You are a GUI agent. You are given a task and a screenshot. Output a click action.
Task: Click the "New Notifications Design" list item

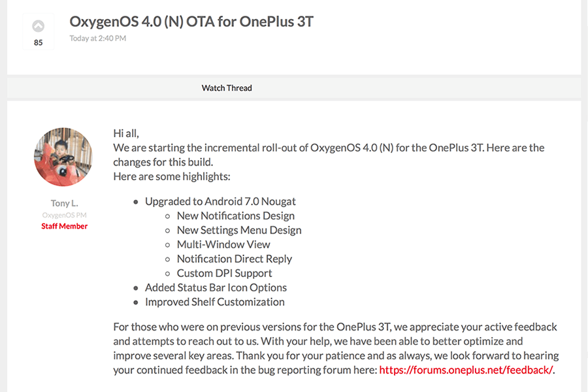click(236, 216)
